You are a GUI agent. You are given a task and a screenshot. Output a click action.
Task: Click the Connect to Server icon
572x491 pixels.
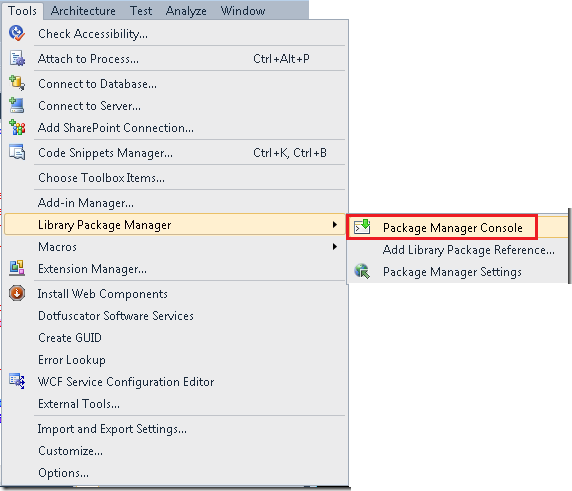(17, 105)
